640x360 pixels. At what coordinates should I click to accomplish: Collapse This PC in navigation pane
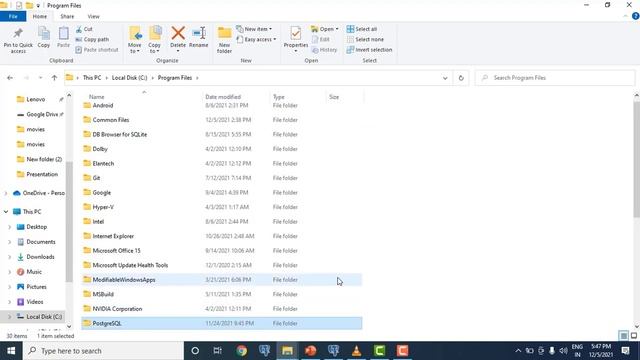pos(6,211)
